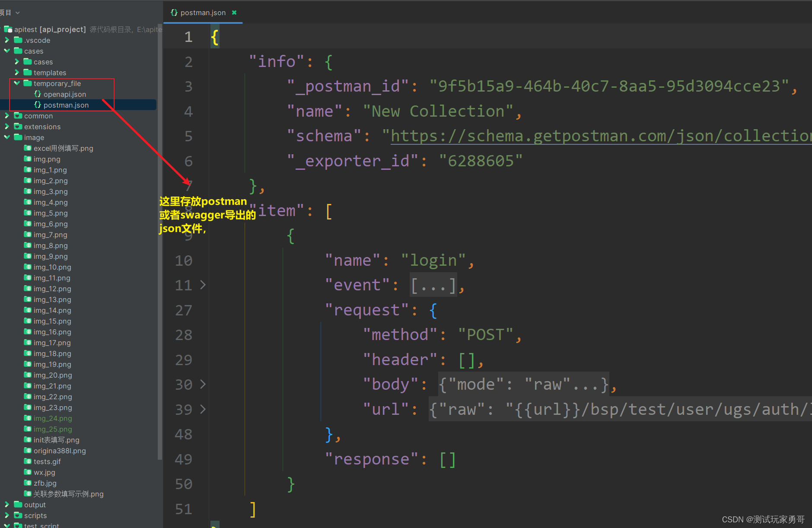Select init表填写.png file
The width and height of the screenshot is (812, 528).
click(x=57, y=440)
